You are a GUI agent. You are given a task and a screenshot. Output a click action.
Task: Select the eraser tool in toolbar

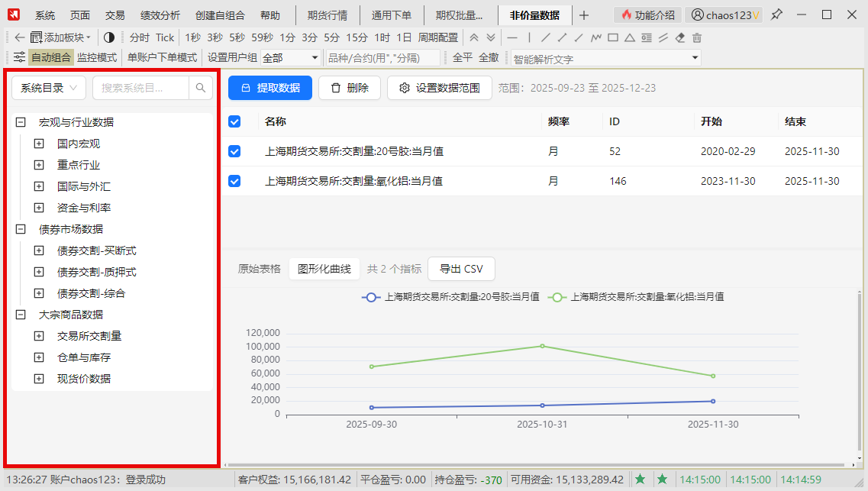680,37
